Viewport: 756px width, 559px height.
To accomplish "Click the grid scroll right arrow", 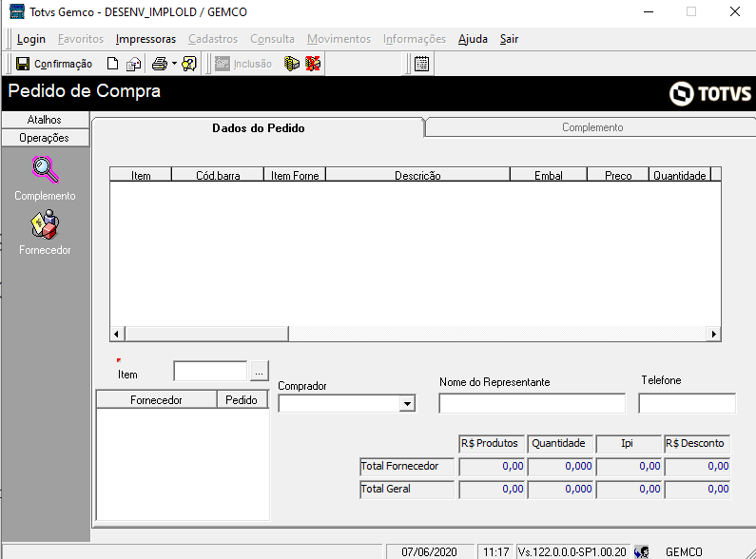I will coord(713,334).
